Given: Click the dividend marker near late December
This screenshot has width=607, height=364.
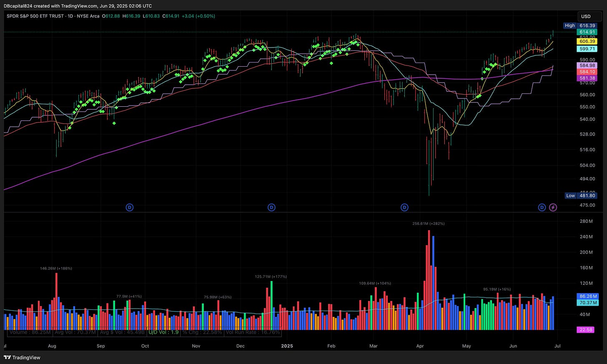Looking at the screenshot, I should [271, 207].
